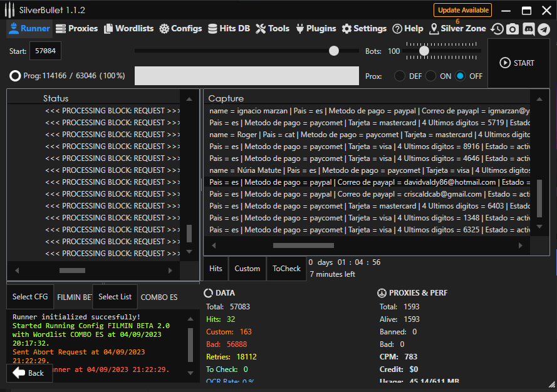
Task: Set proxy mode to DEF
Action: coord(400,76)
